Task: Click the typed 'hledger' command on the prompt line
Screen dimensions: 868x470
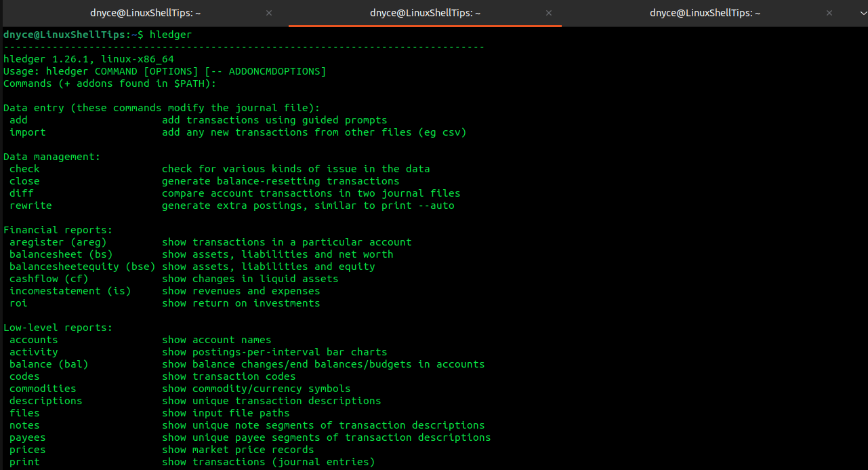Action: [x=171, y=35]
